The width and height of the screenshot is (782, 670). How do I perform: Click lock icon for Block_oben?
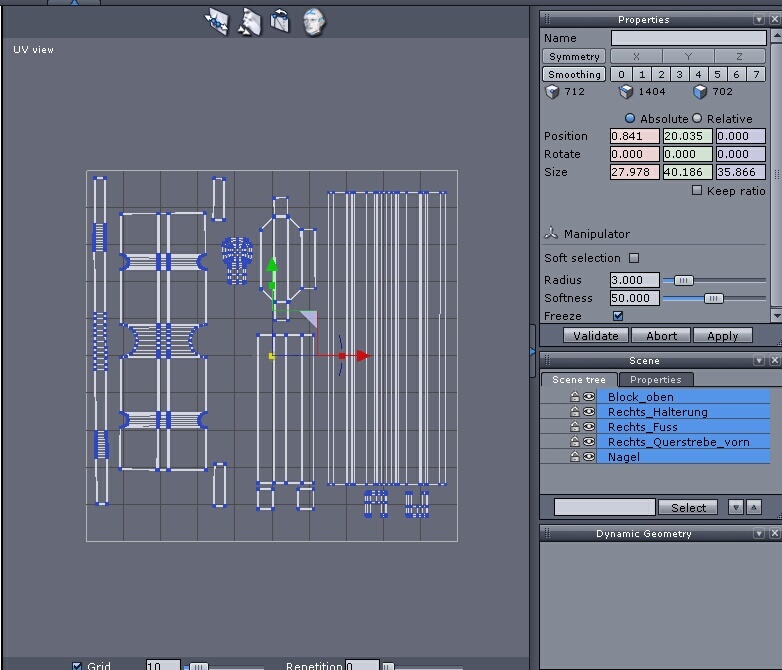(575, 397)
